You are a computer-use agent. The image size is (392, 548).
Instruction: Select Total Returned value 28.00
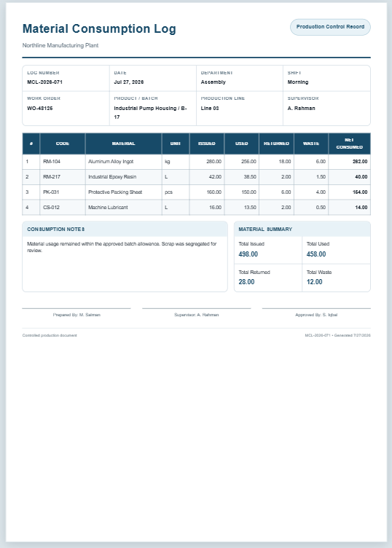[246, 282]
